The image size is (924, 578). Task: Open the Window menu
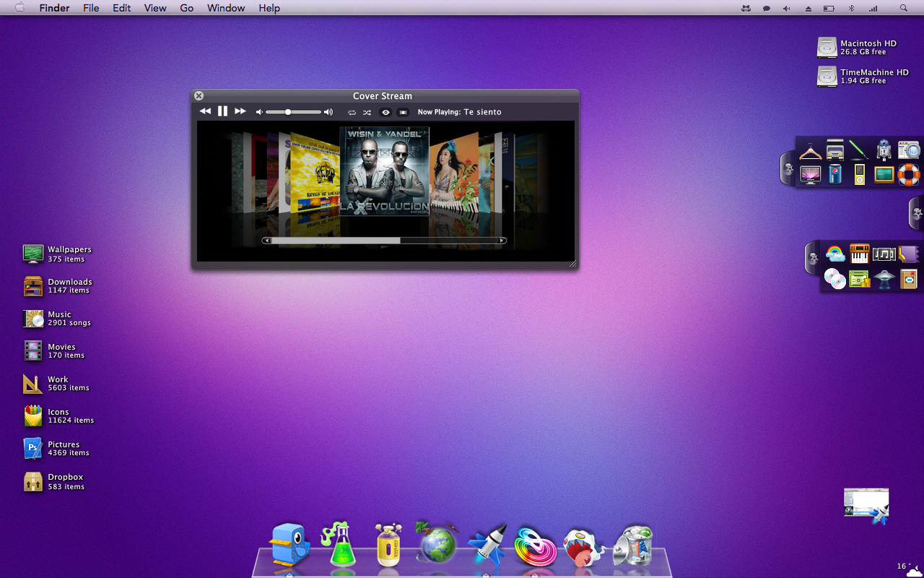pos(226,8)
